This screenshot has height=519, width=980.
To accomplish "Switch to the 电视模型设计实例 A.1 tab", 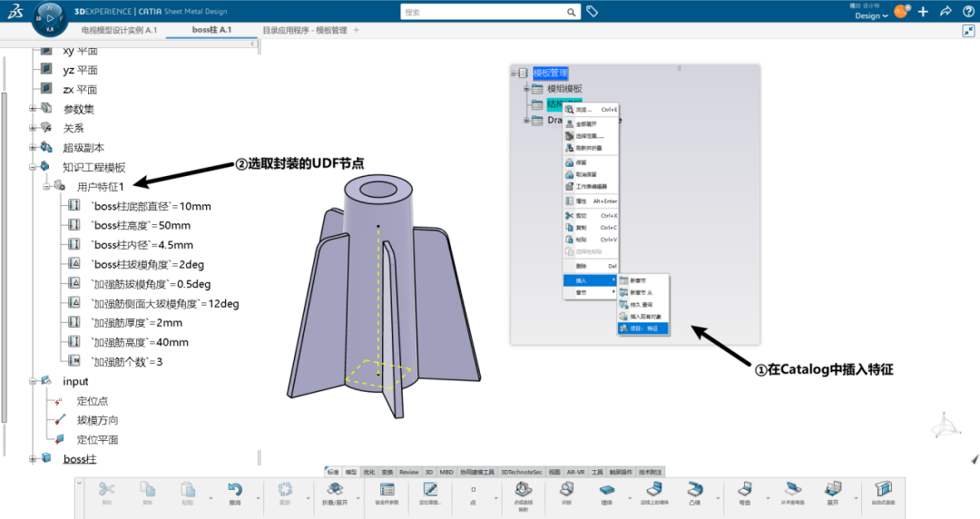I will tap(119, 30).
